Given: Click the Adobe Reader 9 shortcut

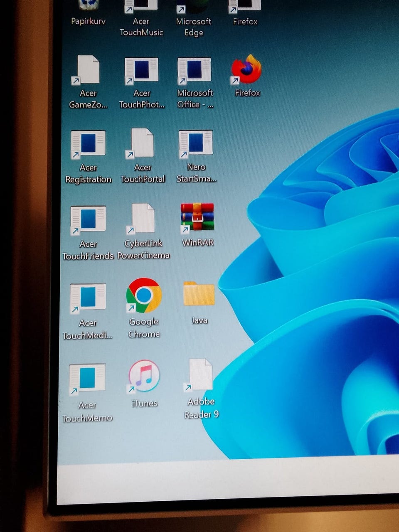Looking at the screenshot, I should point(201,389).
